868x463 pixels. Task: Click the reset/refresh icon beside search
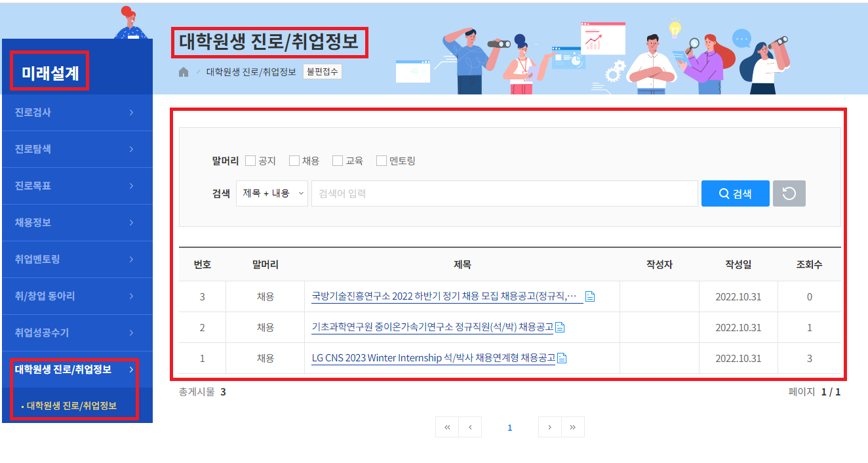pyautogui.click(x=789, y=193)
